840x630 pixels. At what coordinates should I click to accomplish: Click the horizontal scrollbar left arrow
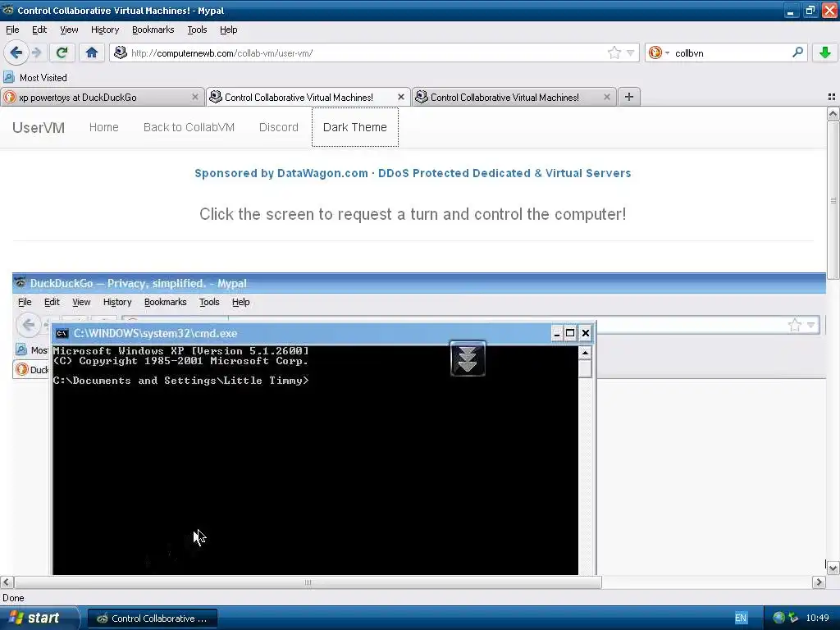pos(7,582)
